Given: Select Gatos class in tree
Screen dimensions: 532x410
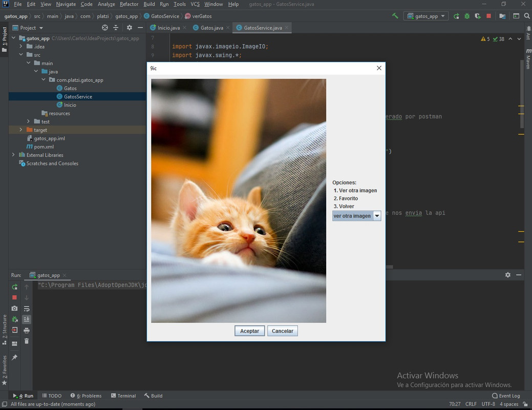Looking at the screenshot, I should (x=70, y=88).
